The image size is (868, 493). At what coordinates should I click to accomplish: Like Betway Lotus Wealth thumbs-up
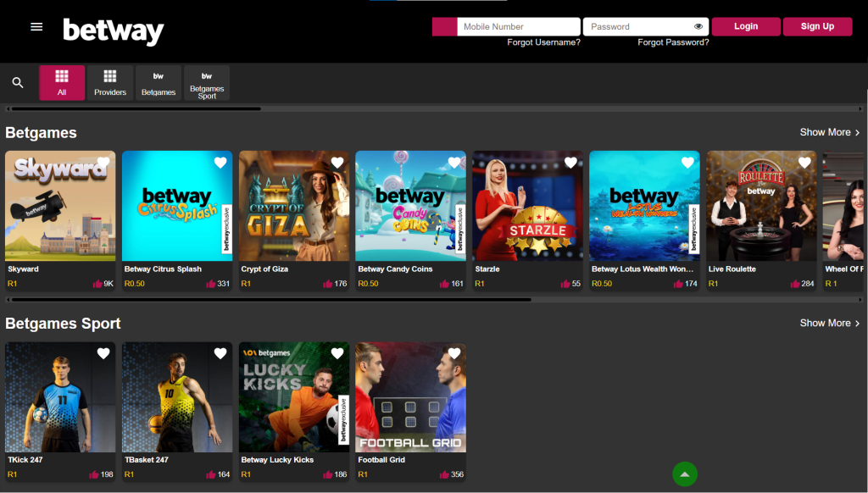(x=678, y=284)
